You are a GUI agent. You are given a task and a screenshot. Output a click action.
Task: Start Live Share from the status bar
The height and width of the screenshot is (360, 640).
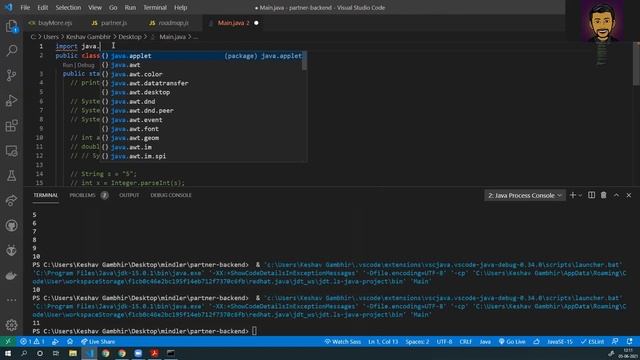98,342
